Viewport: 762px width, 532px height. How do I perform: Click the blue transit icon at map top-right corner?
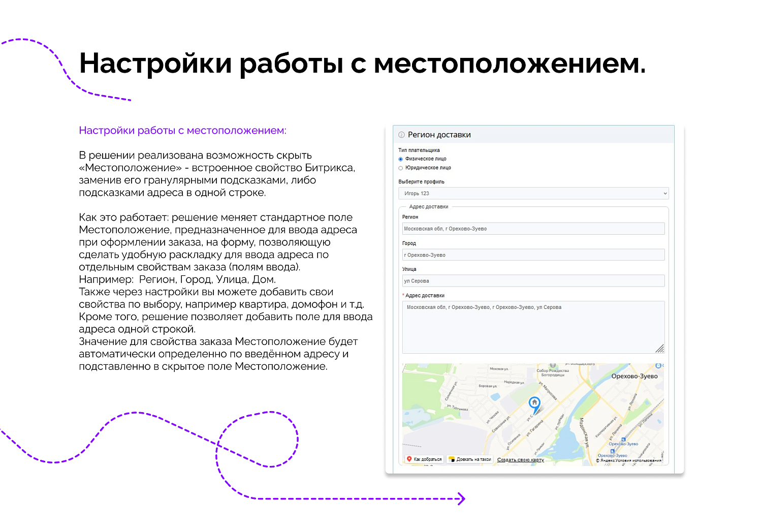click(x=659, y=365)
